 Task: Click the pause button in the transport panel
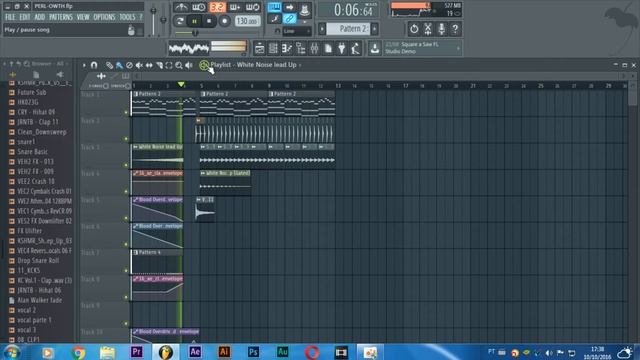(x=194, y=21)
